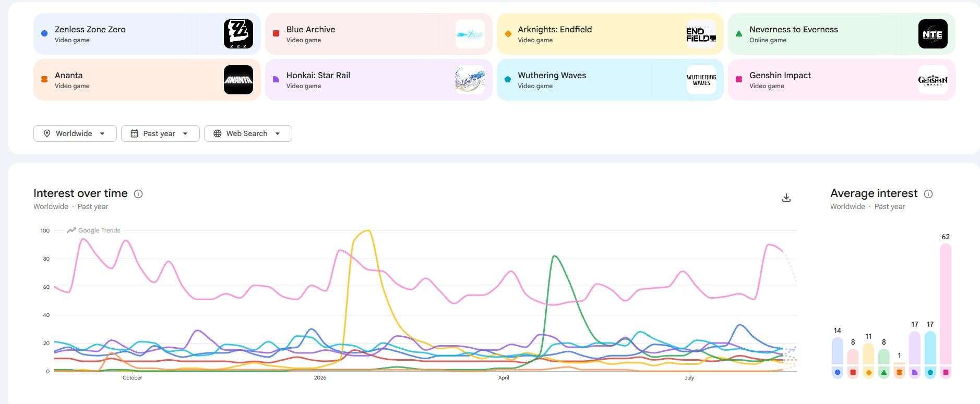The height and width of the screenshot is (404, 980).
Task: Click the Wuthering Waves logo thumbnail
Action: pyautogui.click(x=701, y=80)
